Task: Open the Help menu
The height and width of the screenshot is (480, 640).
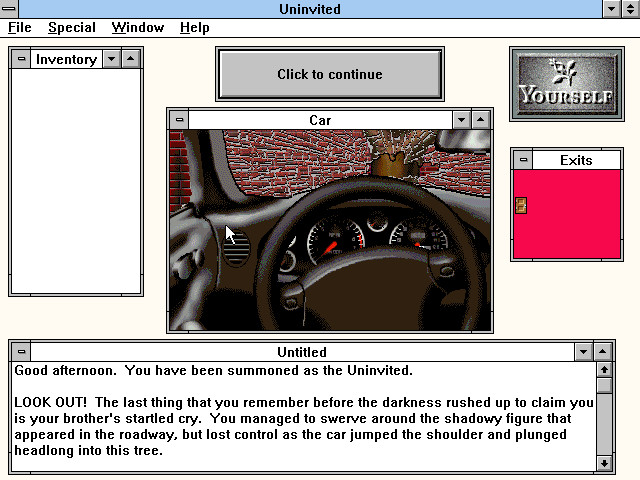Action: 195,27
